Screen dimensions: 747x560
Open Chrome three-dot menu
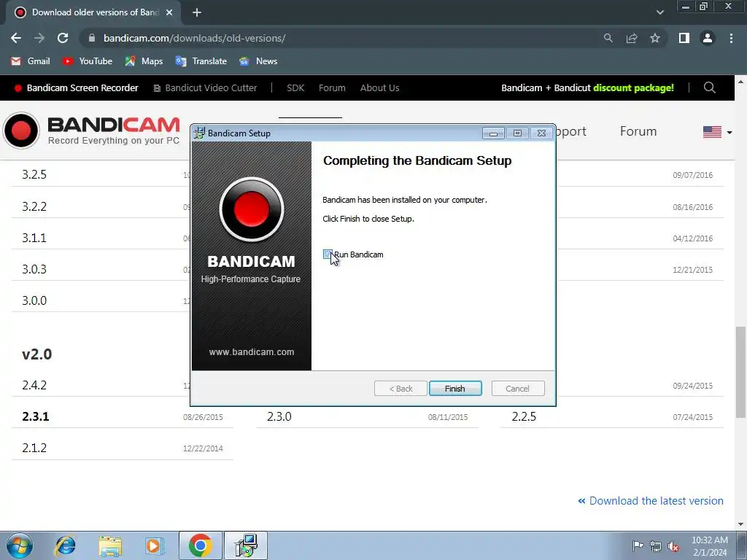pos(731,38)
